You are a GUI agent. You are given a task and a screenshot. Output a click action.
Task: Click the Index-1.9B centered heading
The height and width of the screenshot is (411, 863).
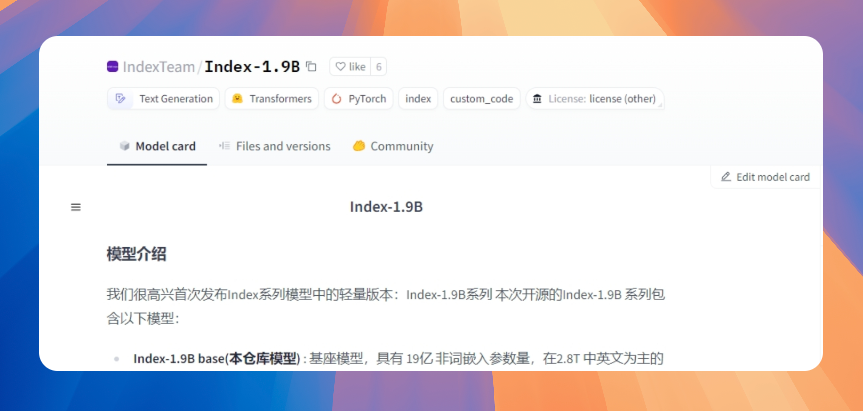pos(386,207)
